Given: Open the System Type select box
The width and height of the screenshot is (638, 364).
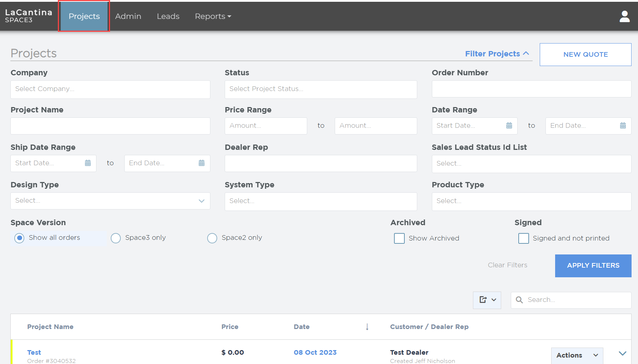Looking at the screenshot, I should (321, 202).
